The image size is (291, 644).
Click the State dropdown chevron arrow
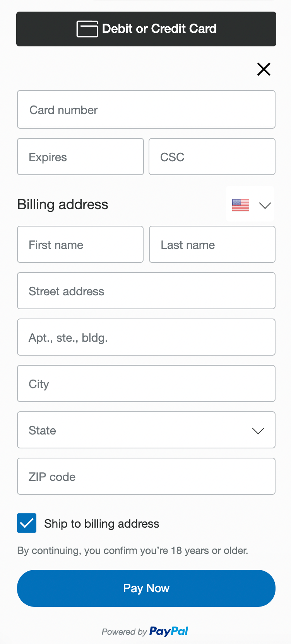pos(258,431)
